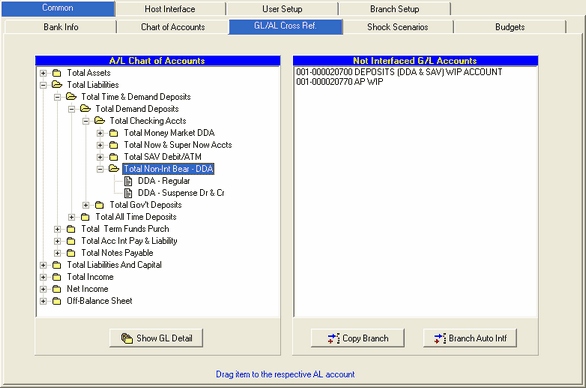
Task: Select the 'Total Income' tree label
Action: click(x=90, y=277)
